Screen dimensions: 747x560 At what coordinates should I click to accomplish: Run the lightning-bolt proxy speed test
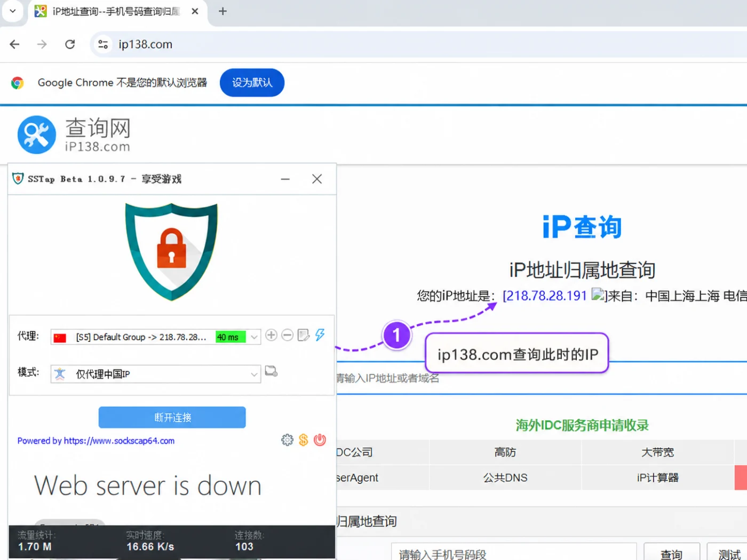pyautogui.click(x=320, y=335)
